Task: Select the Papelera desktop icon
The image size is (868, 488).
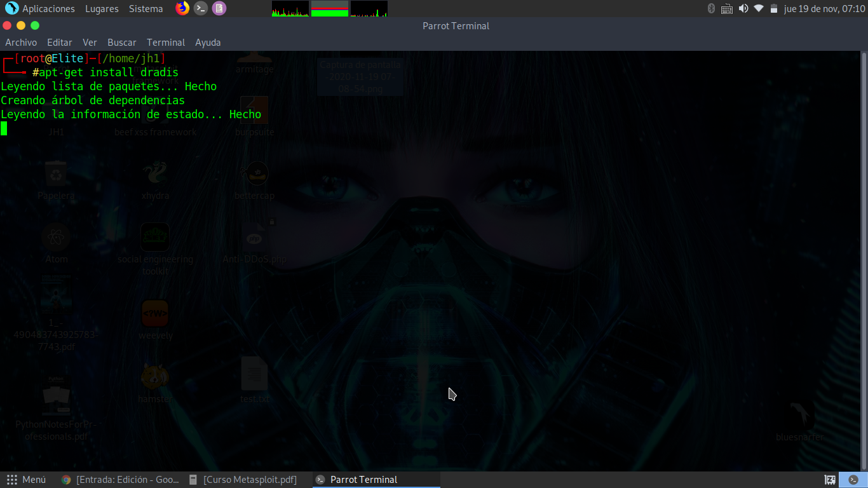Action: click(x=56, y=180)
